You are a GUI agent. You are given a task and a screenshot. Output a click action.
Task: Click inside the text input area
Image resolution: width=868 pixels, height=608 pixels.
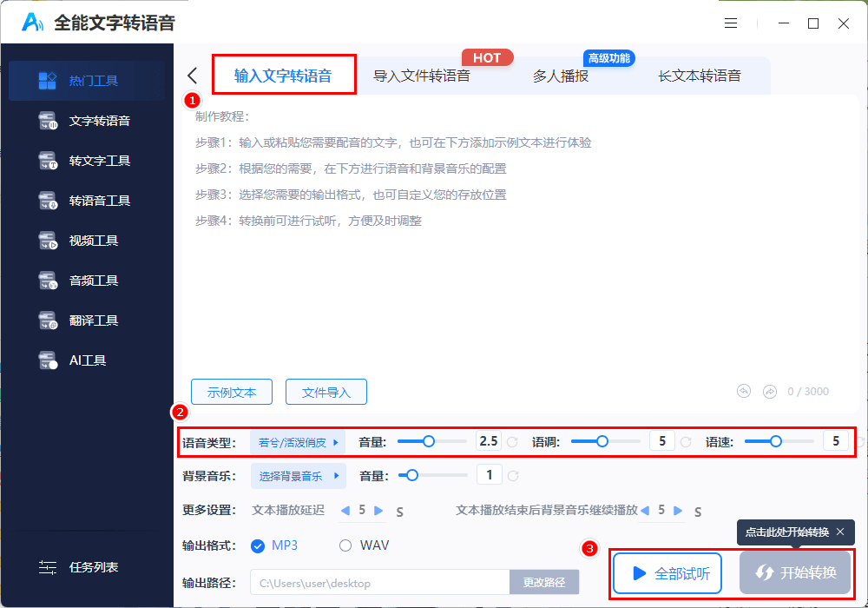click(520, 238)
